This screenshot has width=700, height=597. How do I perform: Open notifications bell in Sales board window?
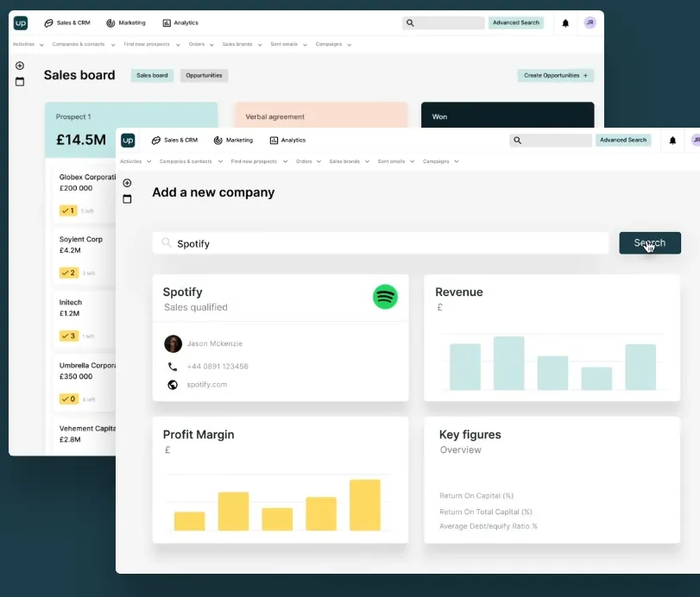(565, 23)
